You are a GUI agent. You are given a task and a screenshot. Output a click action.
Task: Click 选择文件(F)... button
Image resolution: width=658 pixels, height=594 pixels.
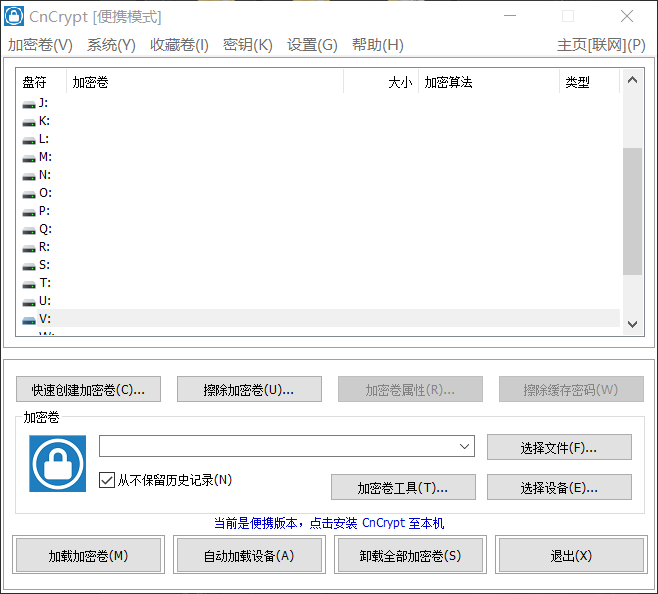(559, 447)
